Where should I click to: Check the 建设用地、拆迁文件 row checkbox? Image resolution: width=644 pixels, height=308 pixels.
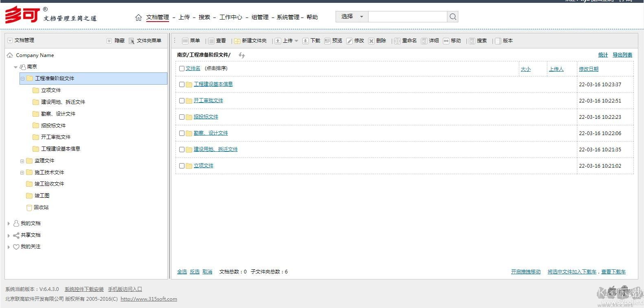pyautogui.click(x=182, y=149)
